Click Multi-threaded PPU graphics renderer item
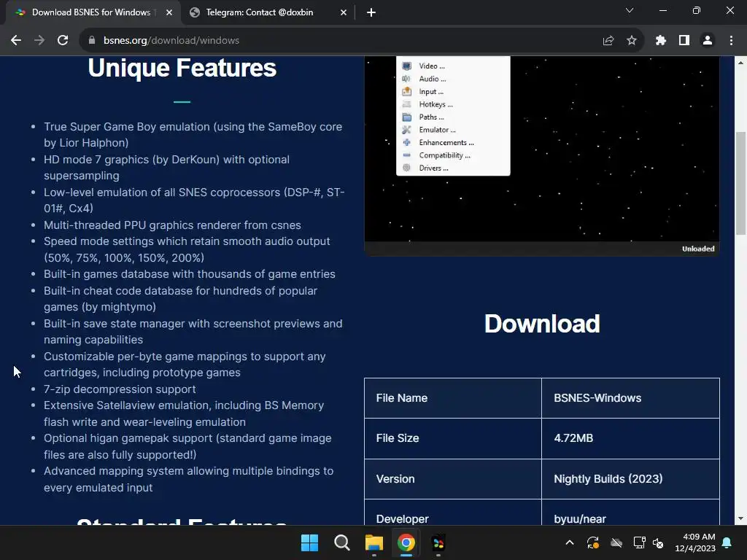Image resolution: width=747 pixels, height=560 pixels. click(172, 225)
